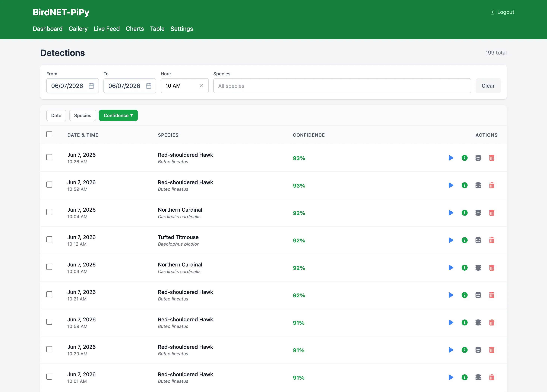This screenshot has width=547, height=392.
Task: Show info for 10:20 AM hawk detection
Action: 464,350
